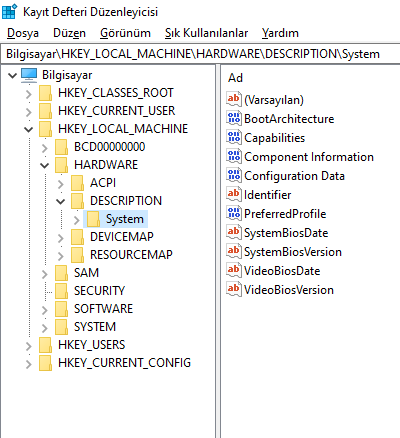Click the Capabilities binary value icon
The image size is (400, 438).
(x=234, y=137)
